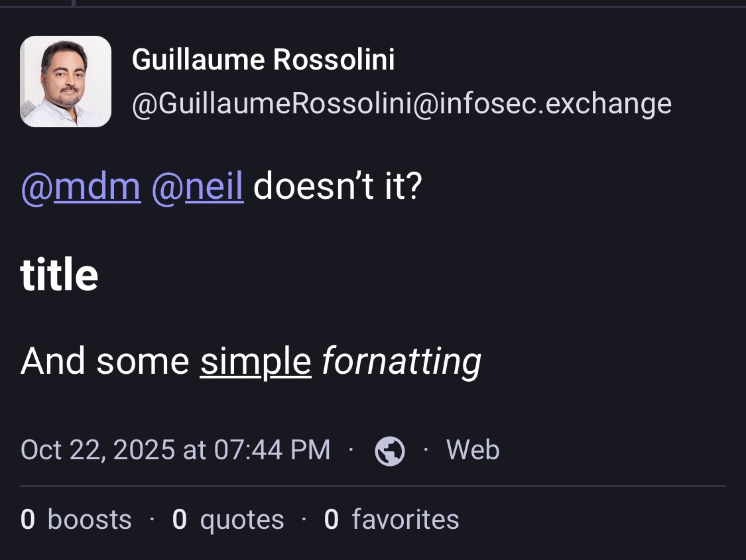Click the public visibility globe icon
Viewport: 746px width, 560px height.
pyautogui.click(x=390, y=451)
